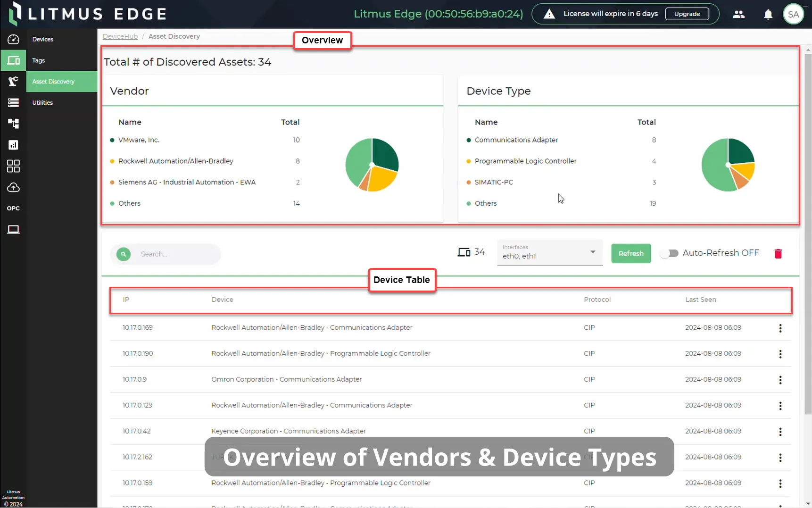812x508 pixels.
Task: Click the Device Type pie chart
Action: [728, 165]
